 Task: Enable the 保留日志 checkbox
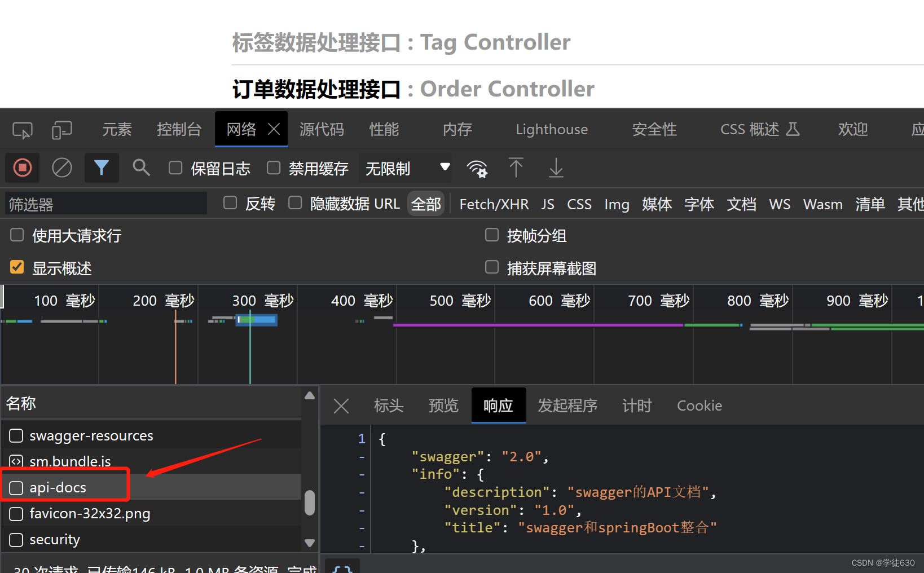pos(175,168)
